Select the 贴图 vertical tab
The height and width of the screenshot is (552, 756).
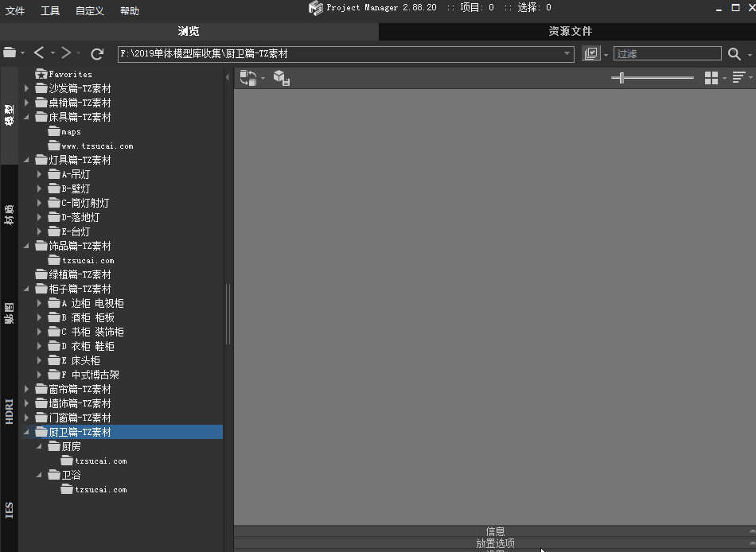(x=10, y=313)
